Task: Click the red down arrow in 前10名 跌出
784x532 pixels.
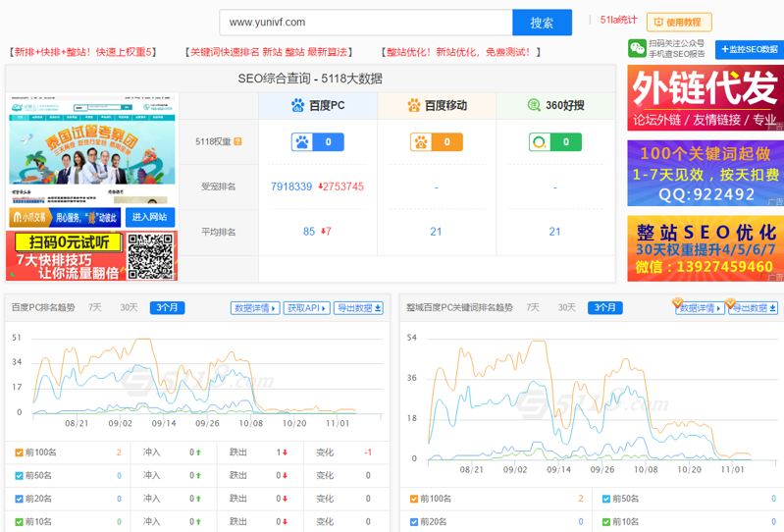Action: click(285, 521)
